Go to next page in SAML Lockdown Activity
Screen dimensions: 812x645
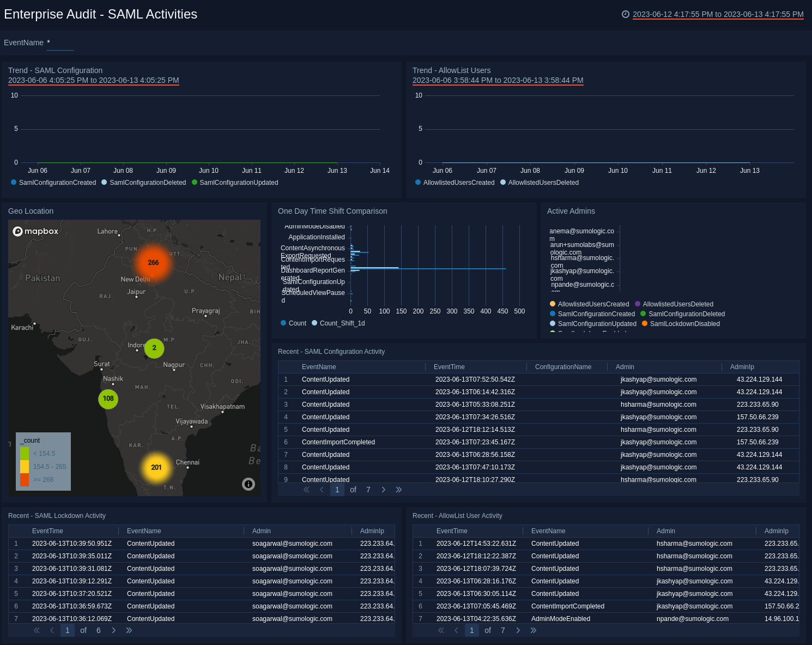pos(114,630)
